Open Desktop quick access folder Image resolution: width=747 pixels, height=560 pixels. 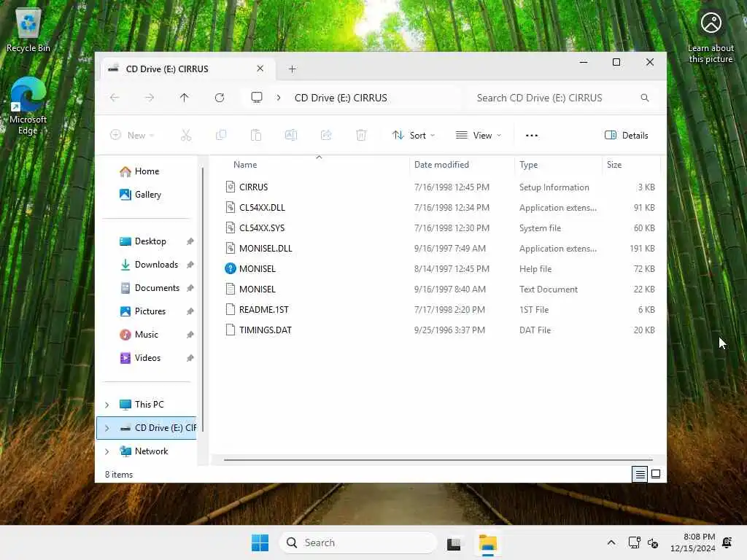point(150,241)
